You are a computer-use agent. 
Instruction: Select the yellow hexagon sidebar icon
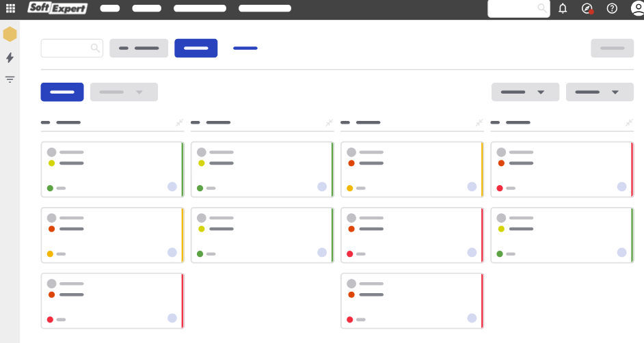pyautogui.click(x=10, y=34)
